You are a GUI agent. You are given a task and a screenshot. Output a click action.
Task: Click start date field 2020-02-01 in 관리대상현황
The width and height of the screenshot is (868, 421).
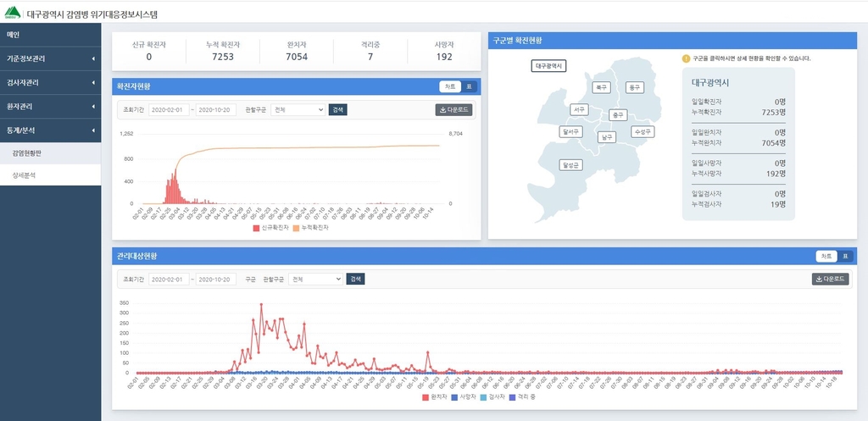point(169,279)
